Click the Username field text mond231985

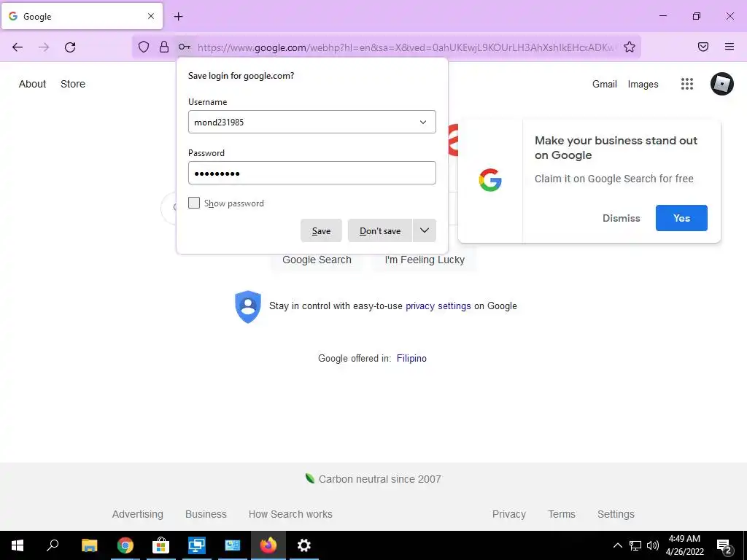tap(219, 122)
